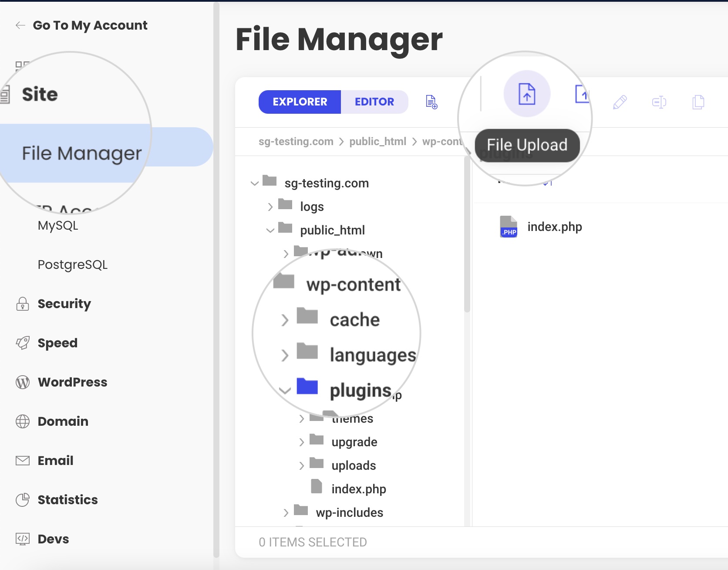The height and width of the screenshot is (570, 728).
Task: Click the Domain globe icon
Action: pos(23,421)
